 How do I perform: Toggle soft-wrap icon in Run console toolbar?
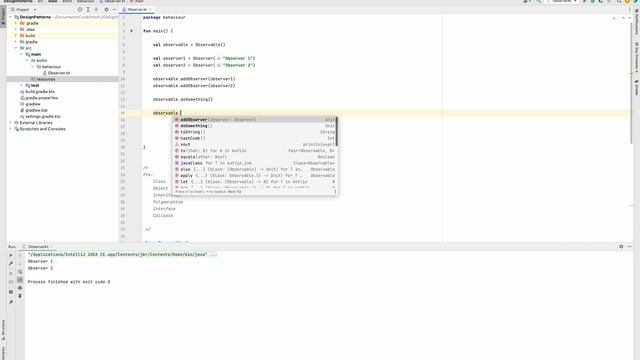(20, 271)
